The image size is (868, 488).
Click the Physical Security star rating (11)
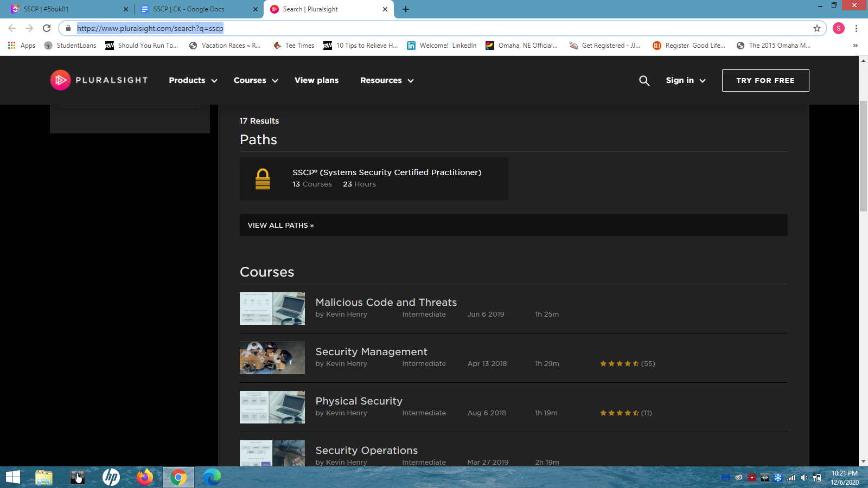click(626, 413)
